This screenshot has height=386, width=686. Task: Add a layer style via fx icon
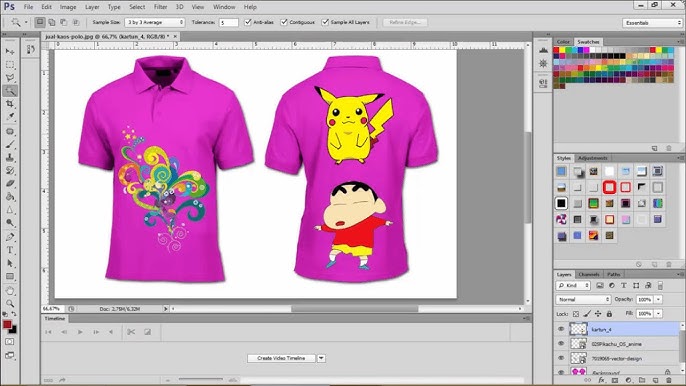602,380
